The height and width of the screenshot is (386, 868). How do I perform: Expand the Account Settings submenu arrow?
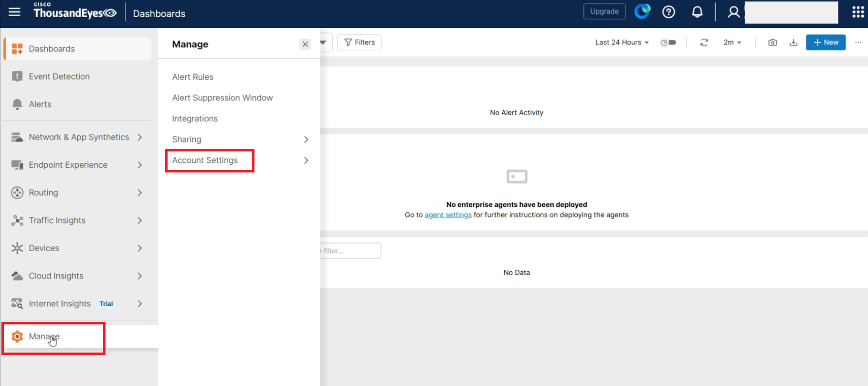coord(306,161)
